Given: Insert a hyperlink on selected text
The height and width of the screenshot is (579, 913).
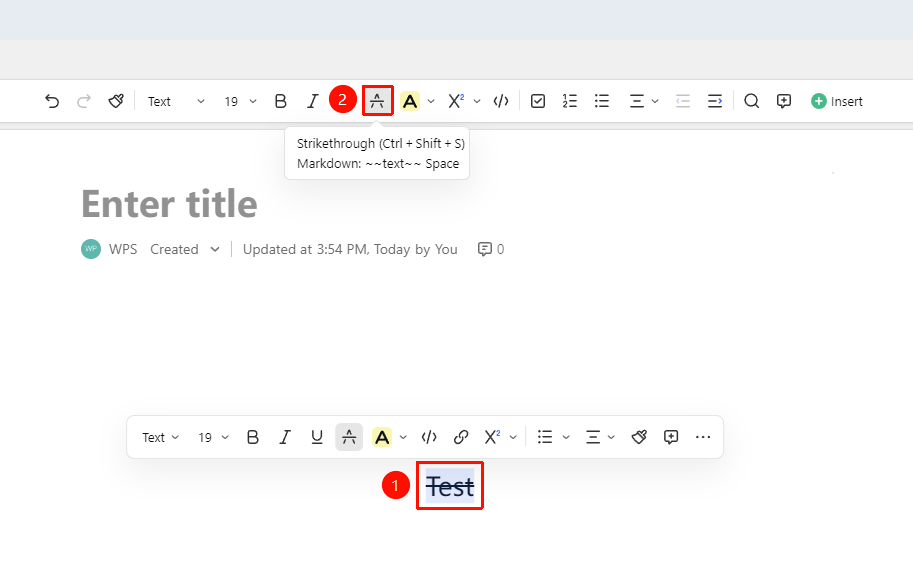Looking at the screenshot, I should pos(461,437).
